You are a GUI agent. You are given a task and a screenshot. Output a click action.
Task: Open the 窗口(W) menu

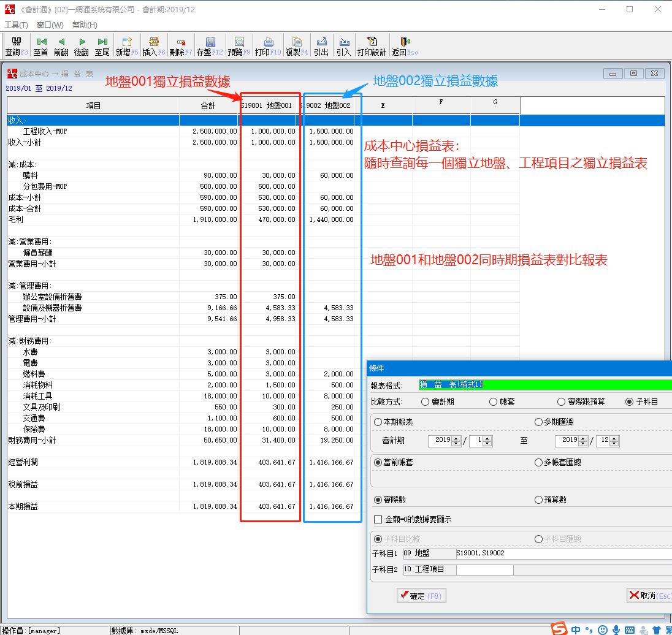click(50, 25)
